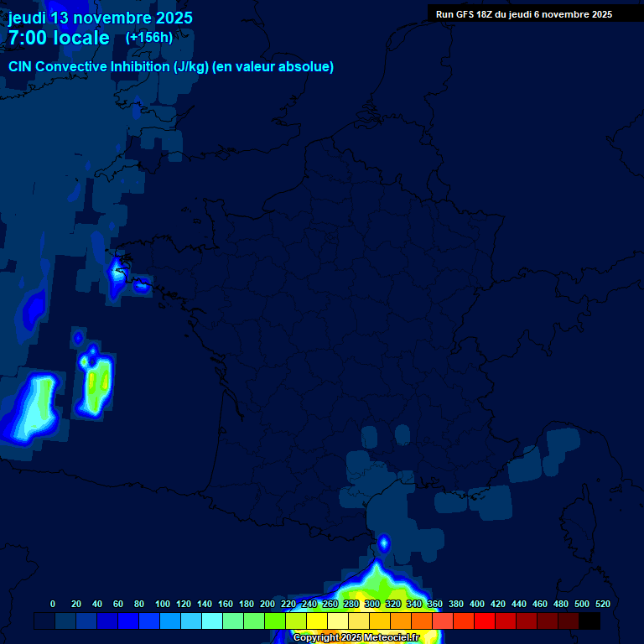Image resolution: width=644 pixels, height=644 pixels.
Task: Click the legend value '280'
Action: click(x=351, y=604)
